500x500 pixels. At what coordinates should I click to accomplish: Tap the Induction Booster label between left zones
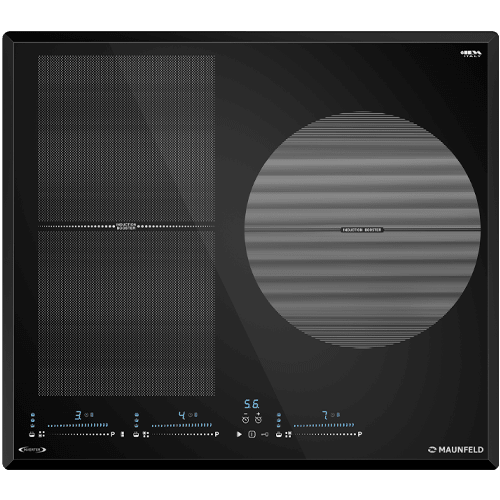[126, 226]
